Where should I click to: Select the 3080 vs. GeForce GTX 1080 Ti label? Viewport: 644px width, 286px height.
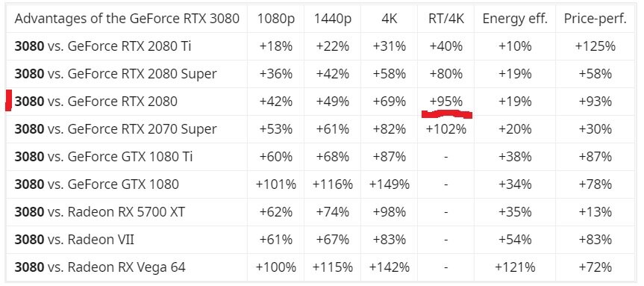pos(104,156)
